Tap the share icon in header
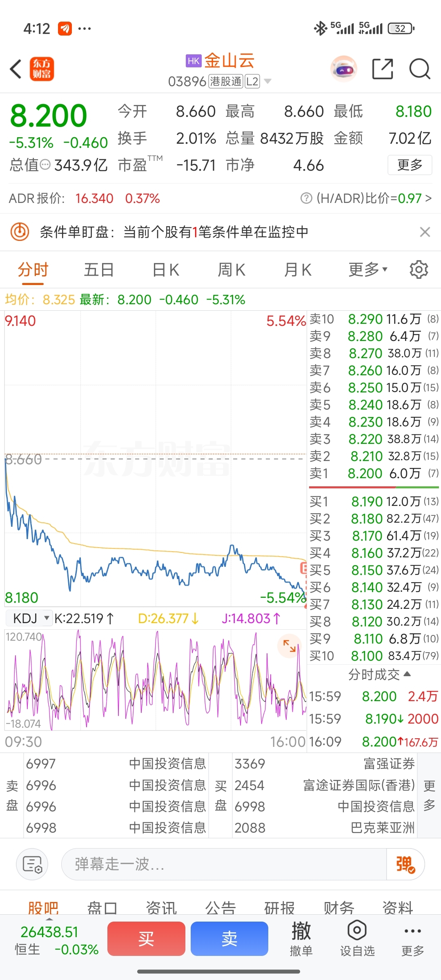The width and height of the screenshot is (441, 980). (x=383, y=69)
